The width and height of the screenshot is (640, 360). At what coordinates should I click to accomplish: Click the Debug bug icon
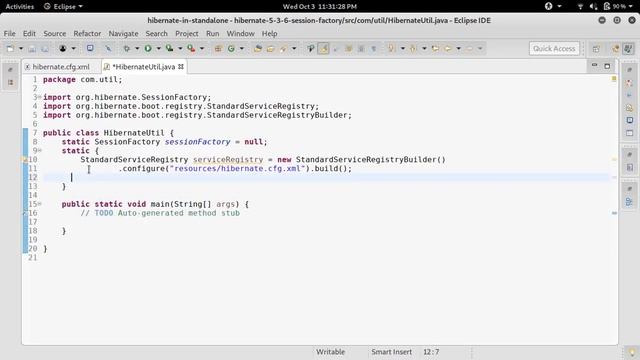pos(127,49)
